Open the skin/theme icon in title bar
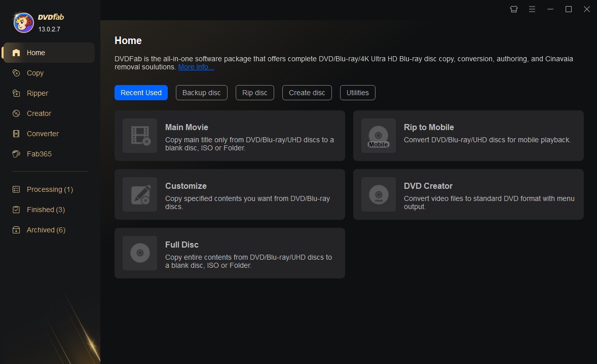The height and width of the screenshot is (364, 597). pyautogui.click(x=513, y=9)
